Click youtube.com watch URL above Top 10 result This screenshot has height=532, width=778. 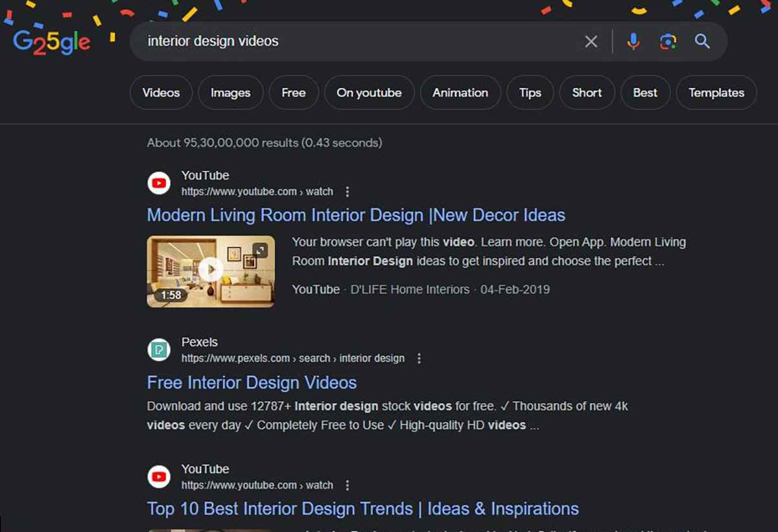(257, 485)
